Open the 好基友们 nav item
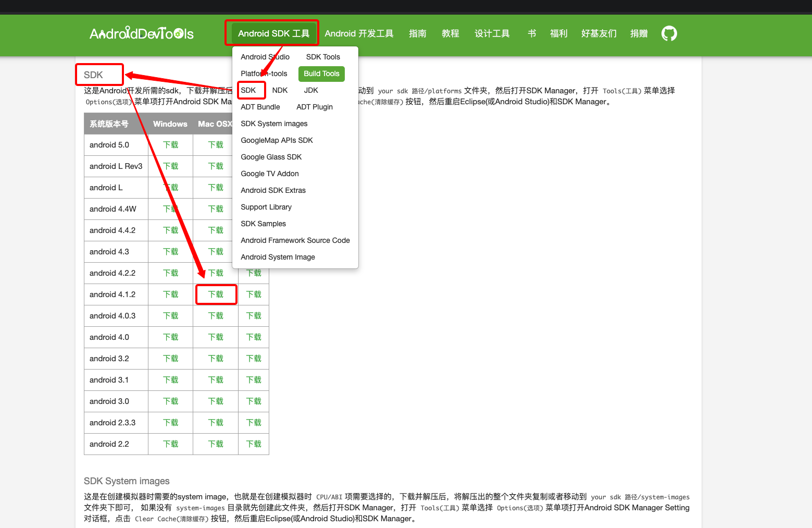The height and width of the screenshot is (528, 812). pos(599,33)
